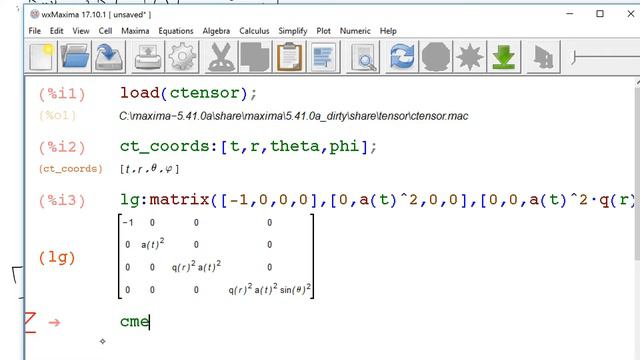The width and height of the screenshot is (640, 360).
Task: Open a file with the folder icon
Action: (75, 57)
